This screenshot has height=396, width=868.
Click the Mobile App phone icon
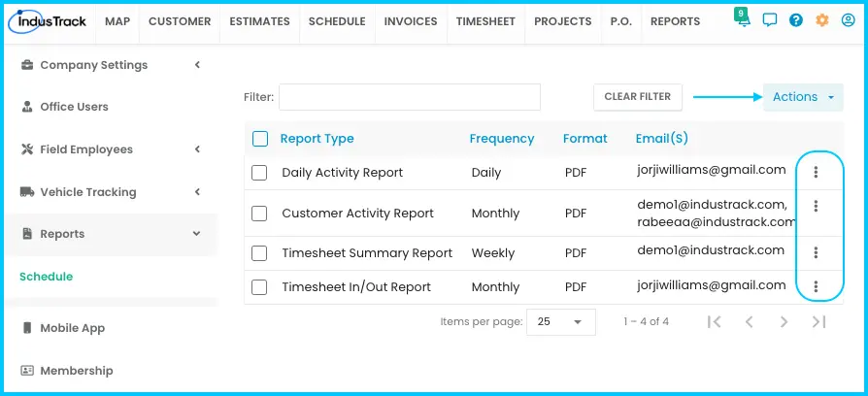(x=26, y=328)
